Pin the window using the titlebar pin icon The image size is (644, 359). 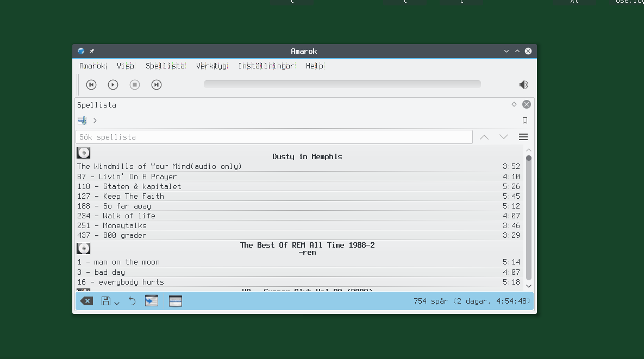[x=92, y=51]
